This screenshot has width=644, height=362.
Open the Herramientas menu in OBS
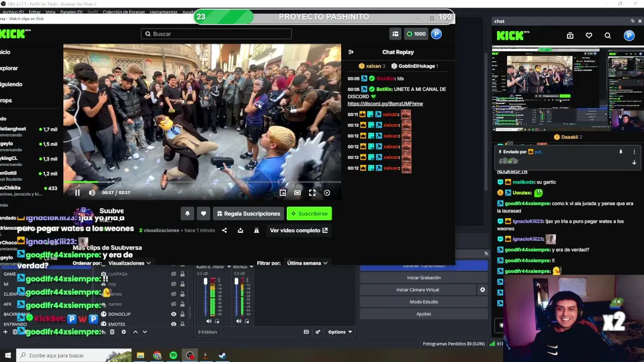click(x=164, y=12)
